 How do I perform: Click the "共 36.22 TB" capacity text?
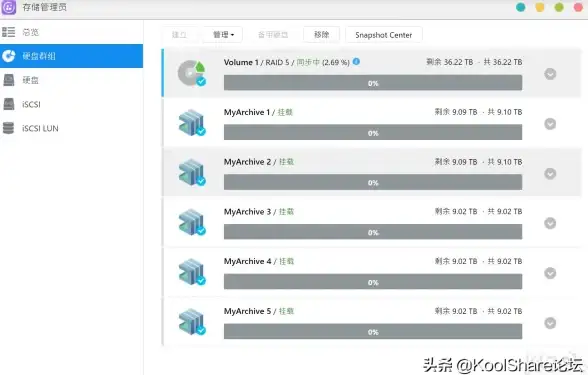click(503, 62)
